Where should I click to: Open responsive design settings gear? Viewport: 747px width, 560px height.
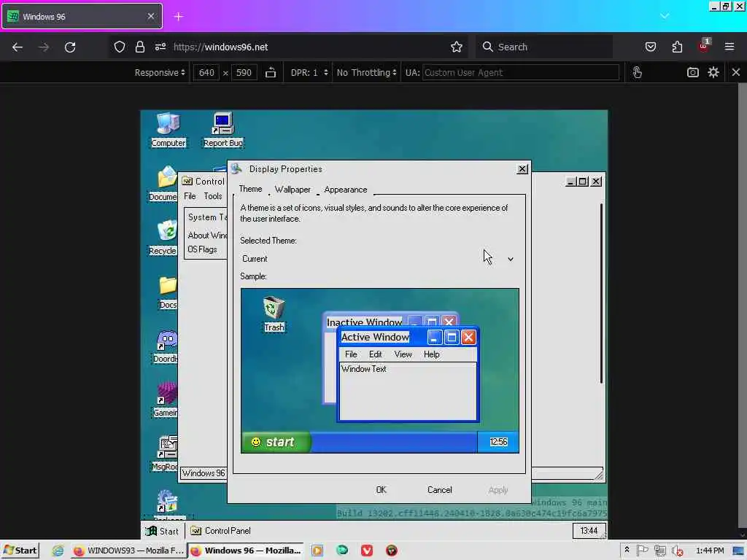coord(713,72)
